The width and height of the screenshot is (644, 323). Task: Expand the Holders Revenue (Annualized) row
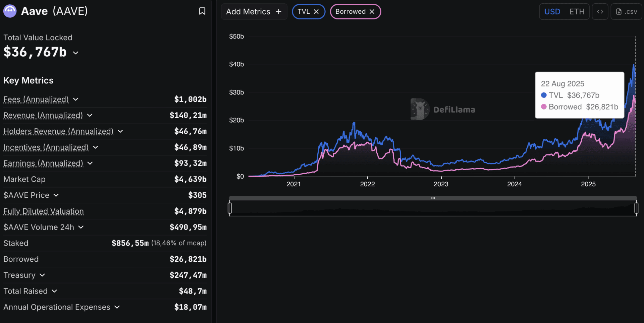click(x=120, y=131)
